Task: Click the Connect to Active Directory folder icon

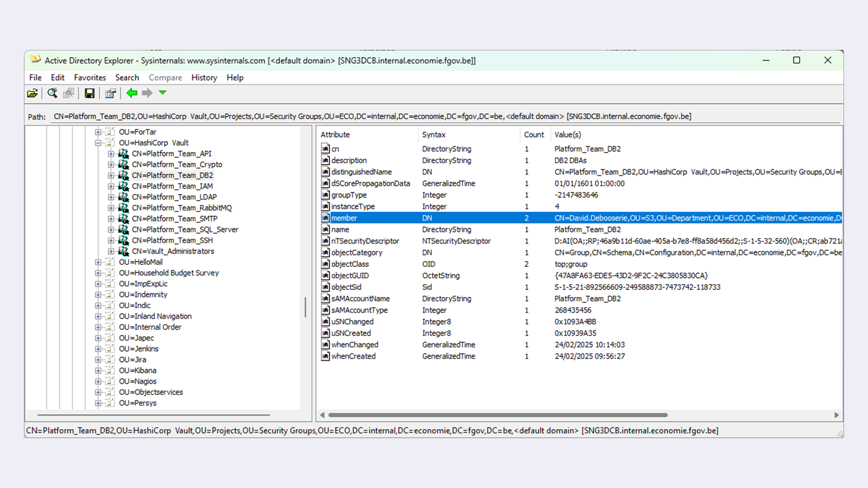Action: click(x=33, y=93)
